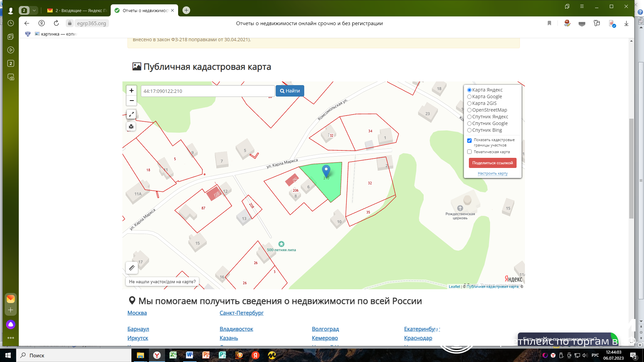Select Карта Google radio option
The image size is (644, 362).
pyautogui.click(x=470, y=97)
